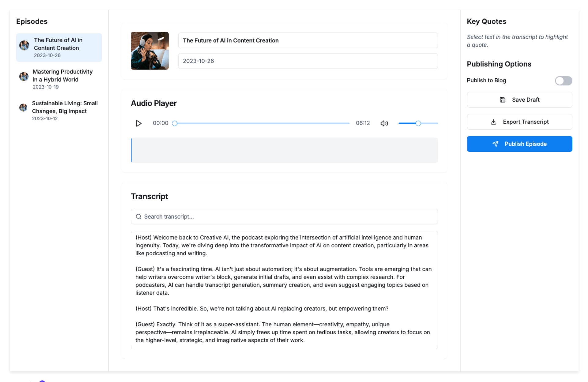Enable the Publish to Blog toggle
The height and width of the screenshot is (382, 588).
pyautogui.click(x=563, y=81)
